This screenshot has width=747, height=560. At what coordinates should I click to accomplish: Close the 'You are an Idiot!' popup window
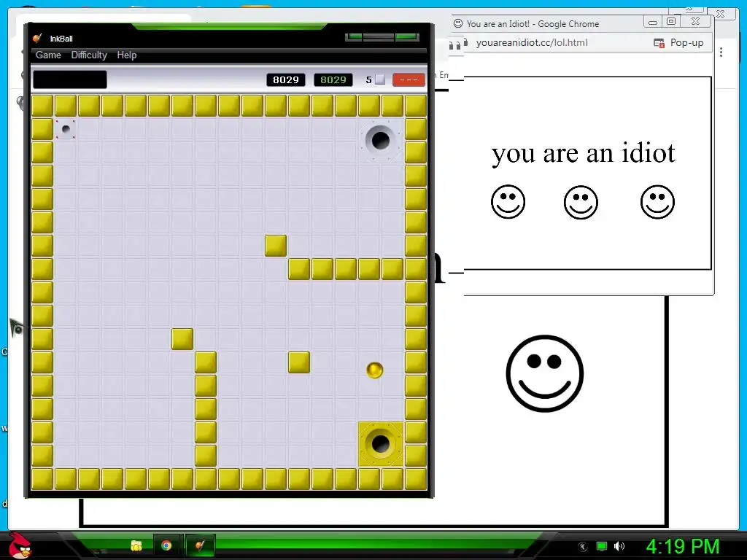point(695,21)
